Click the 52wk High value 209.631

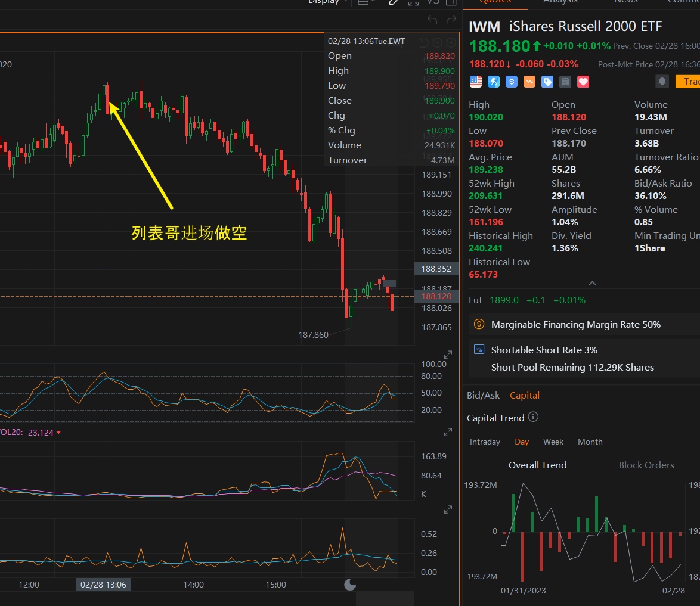click(x=486, y=196)
